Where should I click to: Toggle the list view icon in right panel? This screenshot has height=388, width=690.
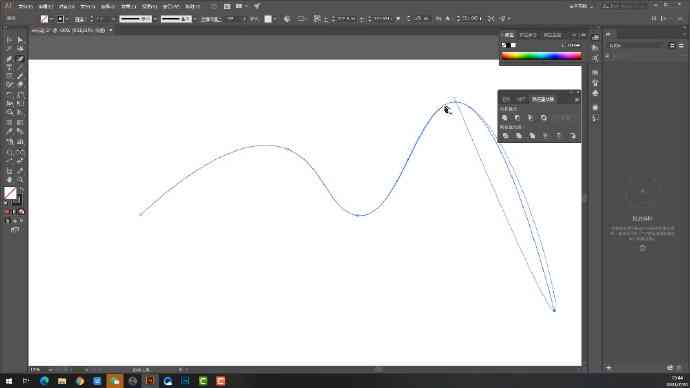click(x=681, y=45)
